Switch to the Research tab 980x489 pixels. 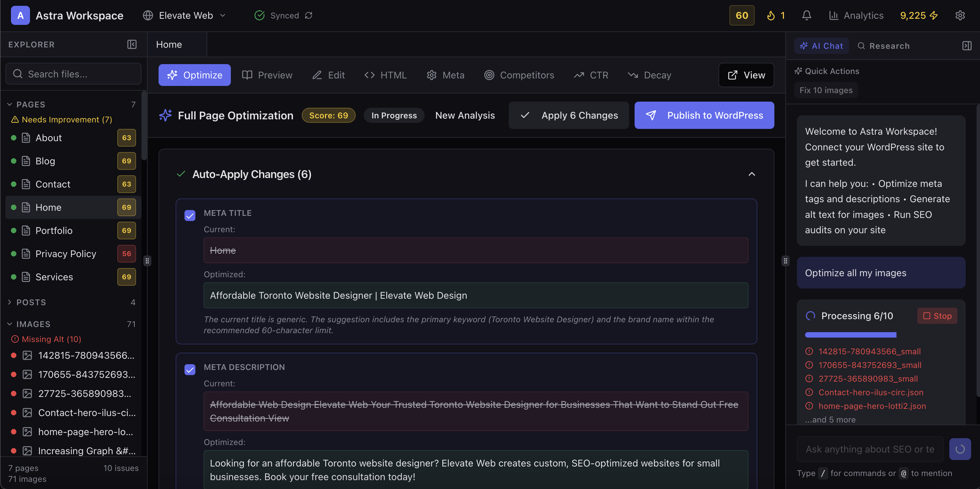point(883,46)
